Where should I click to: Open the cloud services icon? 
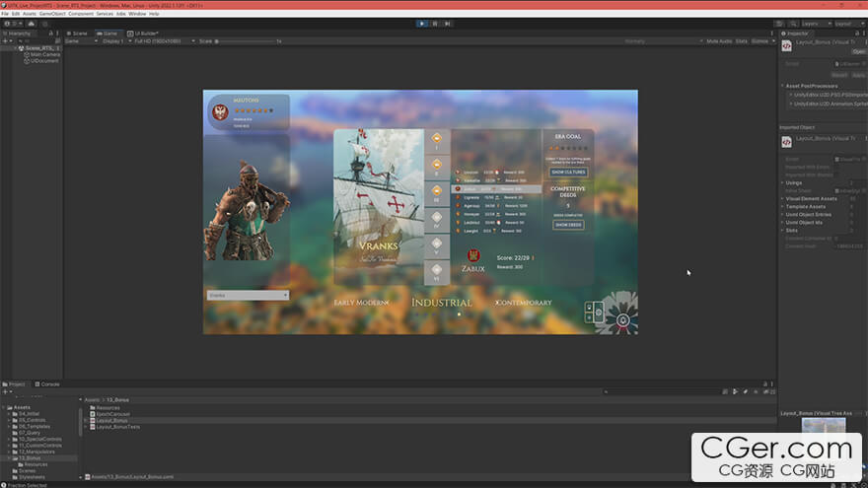31,24
